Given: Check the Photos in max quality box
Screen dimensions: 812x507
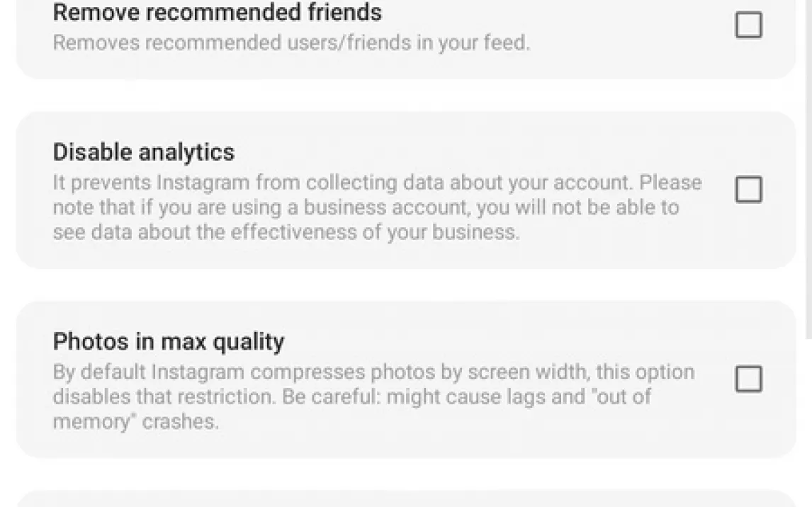Looking at the screenshot, I should [748, 379].
